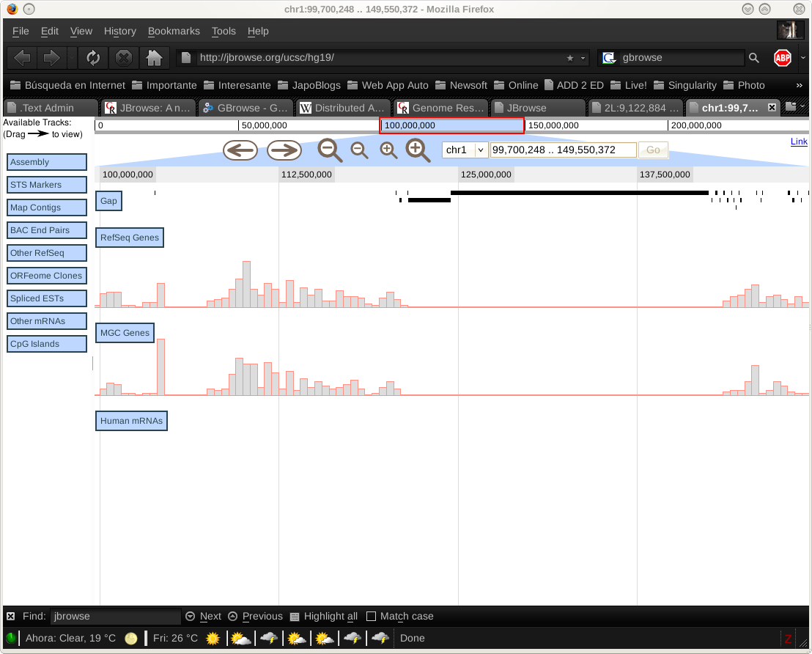The height and width of the screenshot is (654, 812).
Task: Click the pan left arrow button
Action: (x=240, y=150)
